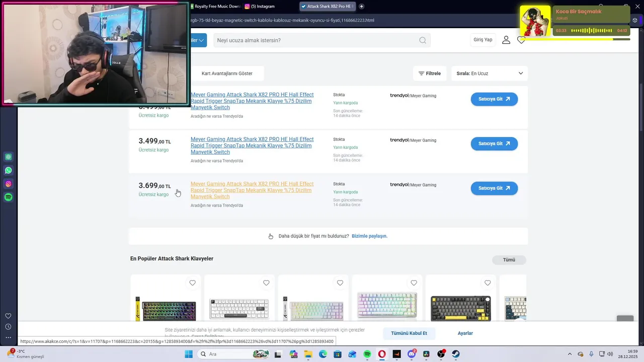
Task: Click Giriş Yap login button
Action: pos(483,40)
